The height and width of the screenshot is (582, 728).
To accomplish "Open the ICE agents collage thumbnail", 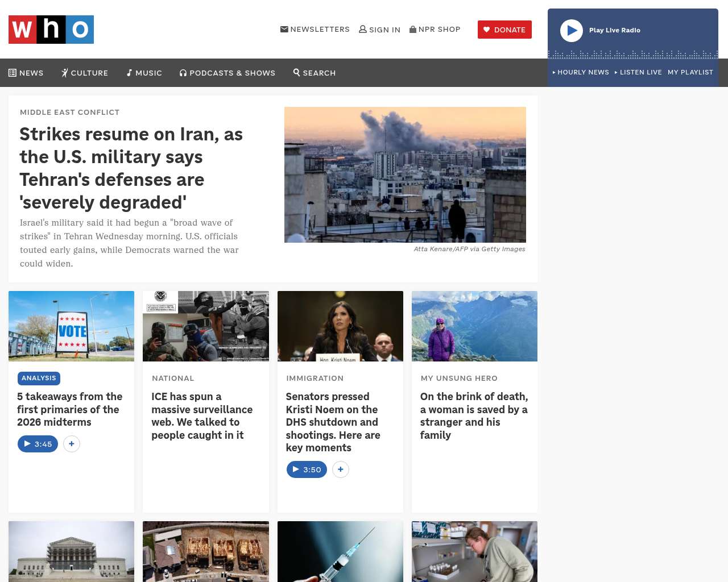I will click(206, 326).
